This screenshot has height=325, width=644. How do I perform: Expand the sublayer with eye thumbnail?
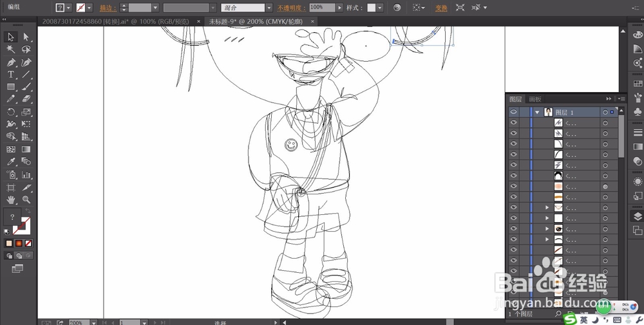point(547,228)
